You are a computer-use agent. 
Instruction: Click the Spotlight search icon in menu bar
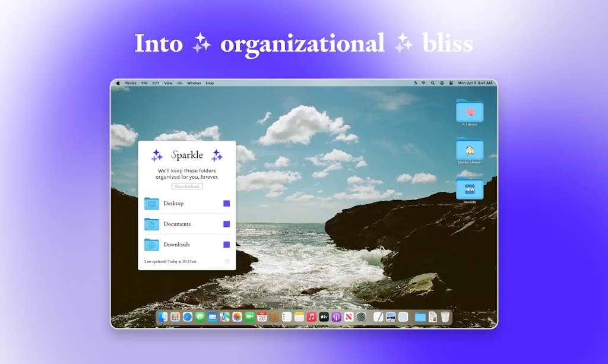pyautogui.click(x=433, y=83)
